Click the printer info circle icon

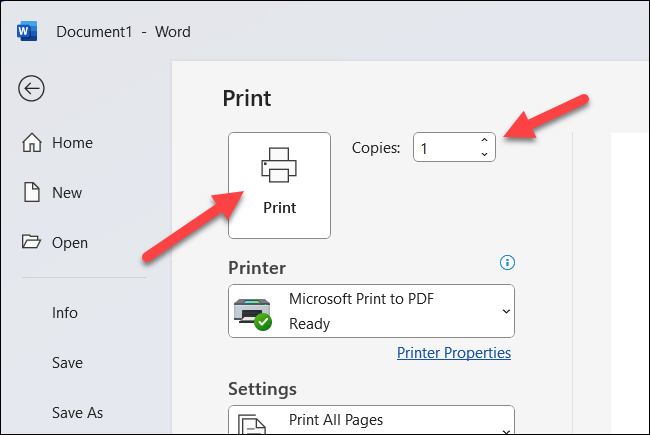tap(507, 263)
